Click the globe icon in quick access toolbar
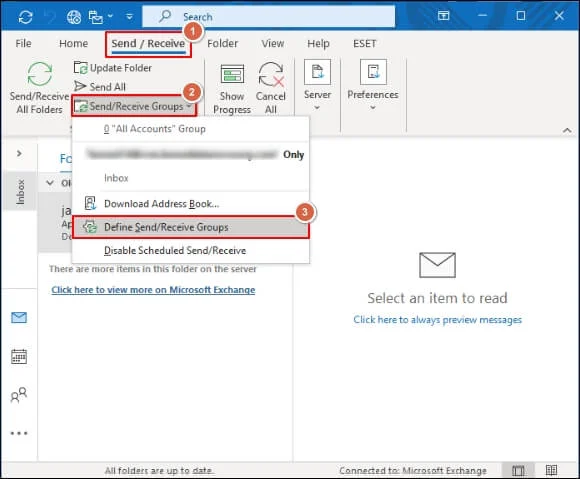The image size is (580, 479). 74,17
